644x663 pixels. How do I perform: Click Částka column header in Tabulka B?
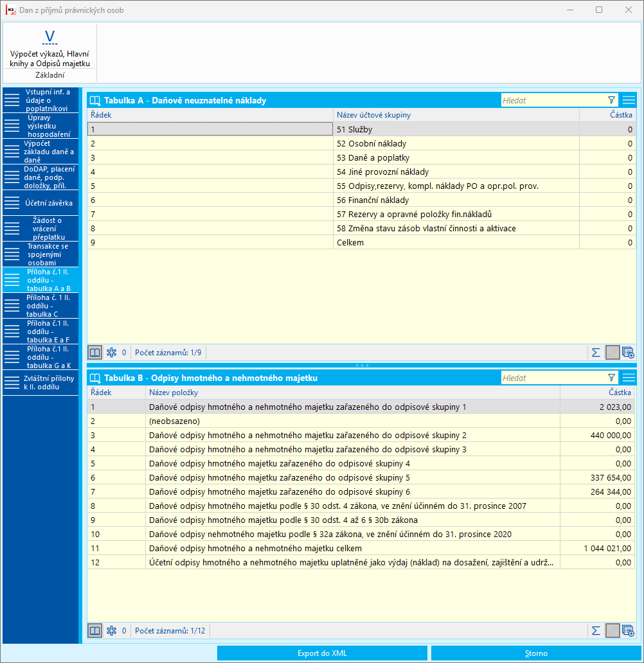pyautogui.click(x=598, y=393)
